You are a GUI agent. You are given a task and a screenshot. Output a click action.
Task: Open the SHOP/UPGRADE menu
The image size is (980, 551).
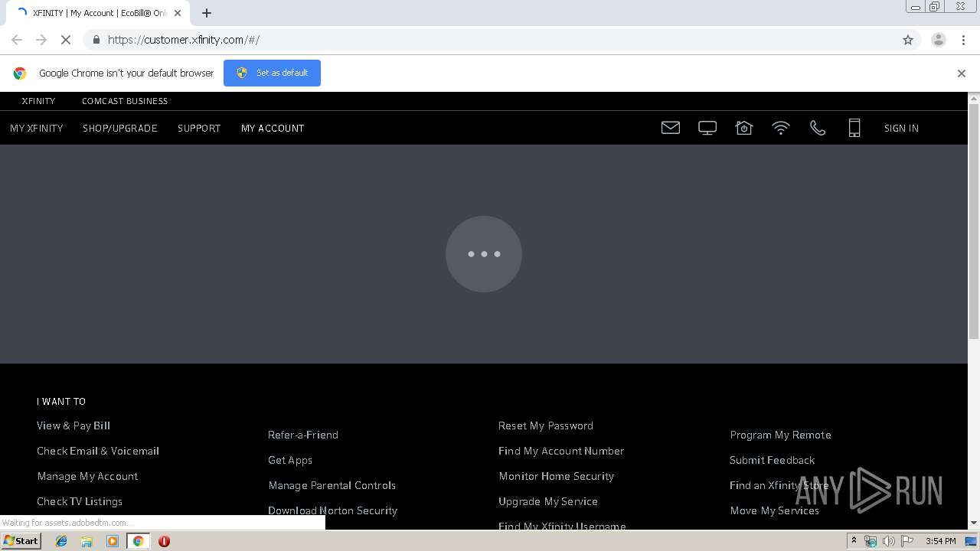pyautogui.click(x=120, y=129)
